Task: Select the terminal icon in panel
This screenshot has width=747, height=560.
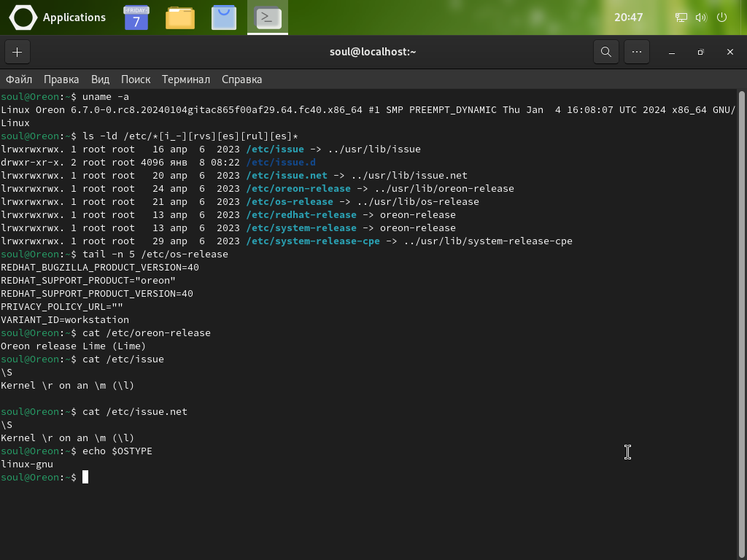Action: 268,17
